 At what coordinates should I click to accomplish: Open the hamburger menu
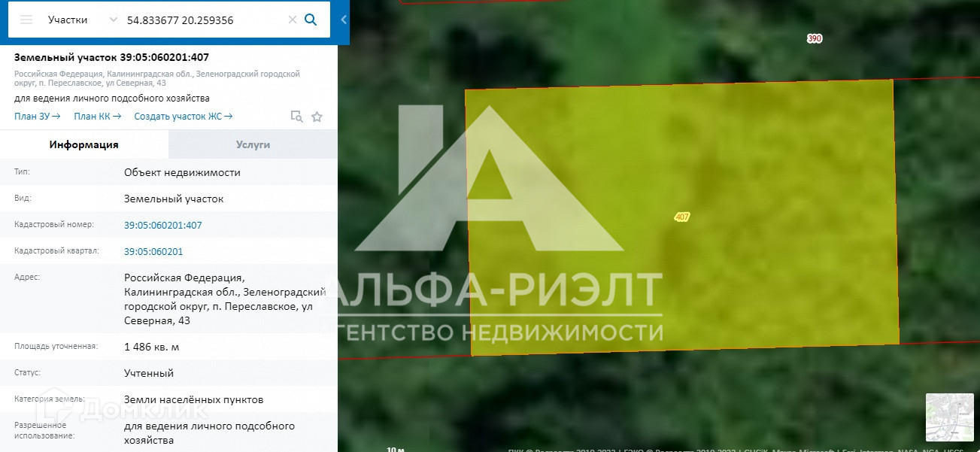(26, 20)
